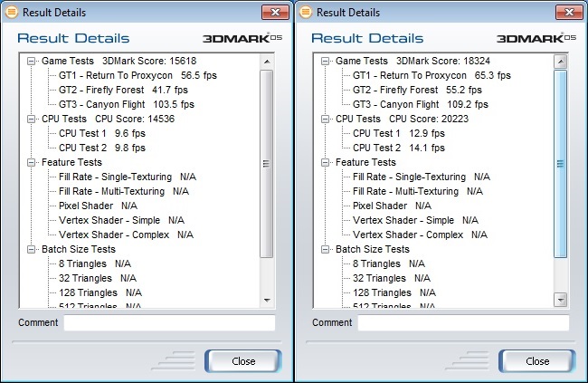Select 8 Triangles row in right window

pos(389,264)
